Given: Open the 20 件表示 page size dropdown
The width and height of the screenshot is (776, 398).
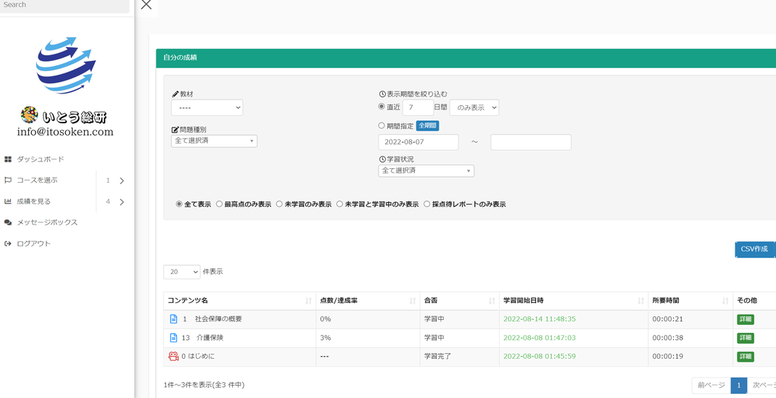Looking at the screenshot, I should tap(182, 272).
